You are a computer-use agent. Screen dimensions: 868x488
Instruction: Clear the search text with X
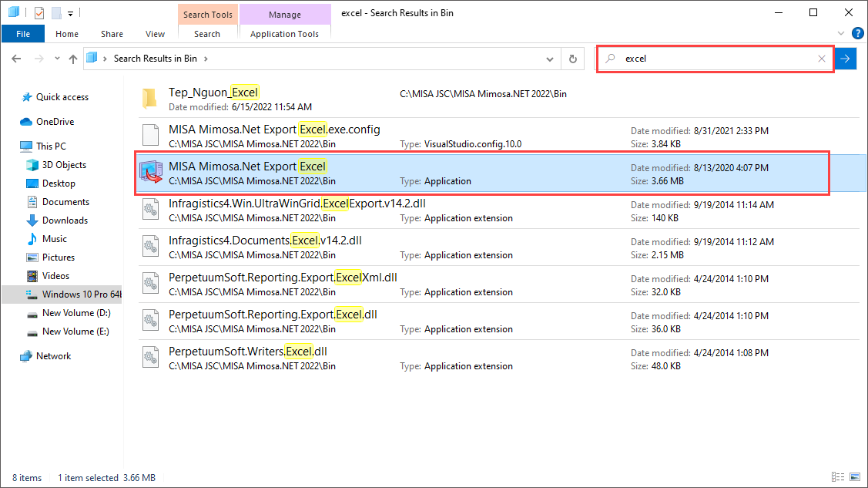coord(822,59)
